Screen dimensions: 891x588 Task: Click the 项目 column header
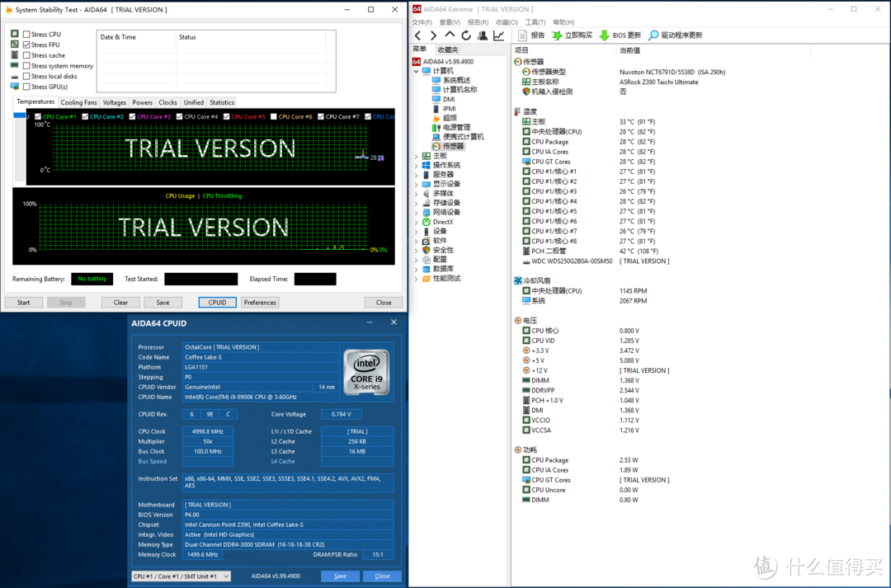521,50
